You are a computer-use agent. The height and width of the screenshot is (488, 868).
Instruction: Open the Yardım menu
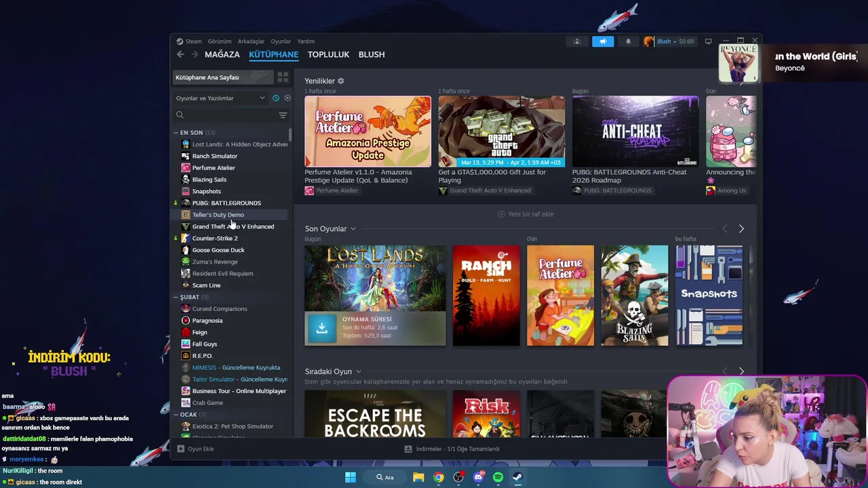point(306,41)
